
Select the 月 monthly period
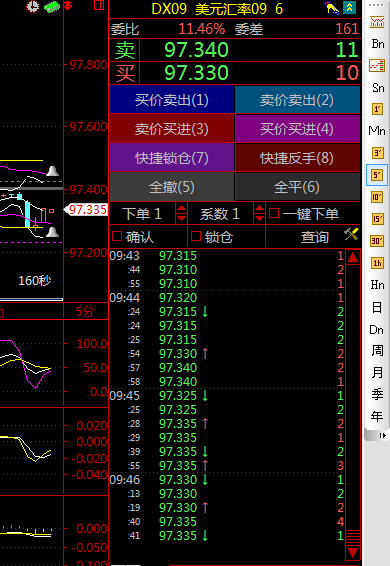377,372
